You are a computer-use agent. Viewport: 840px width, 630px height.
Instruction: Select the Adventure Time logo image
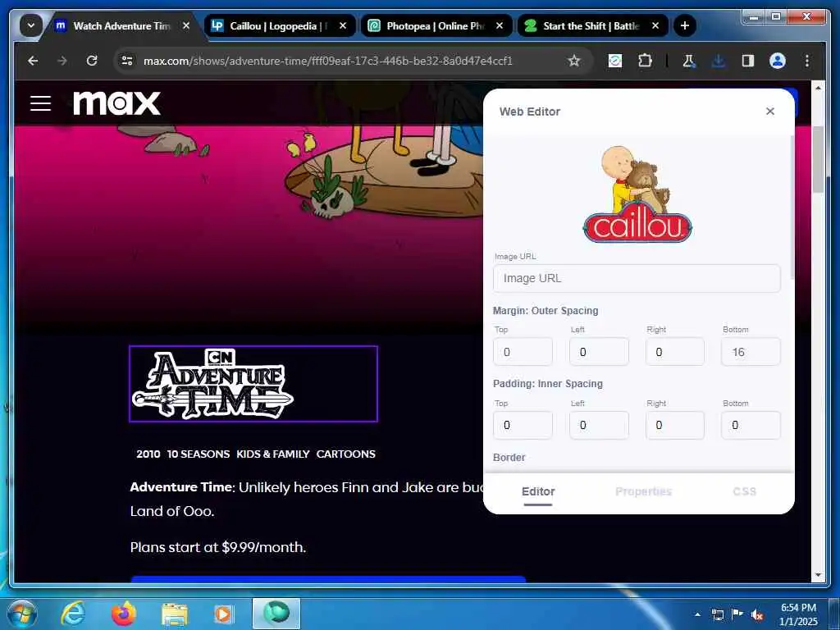[253, 384]
